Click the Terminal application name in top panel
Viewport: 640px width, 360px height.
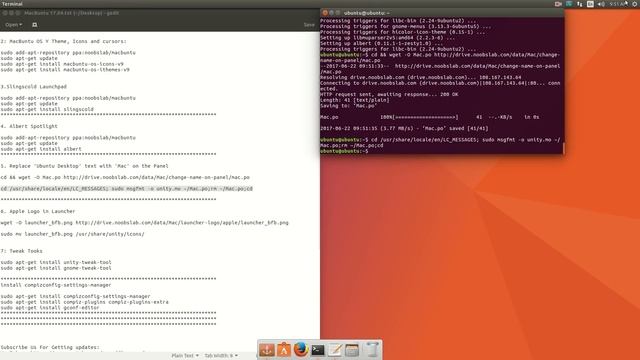tap(12, 4)
